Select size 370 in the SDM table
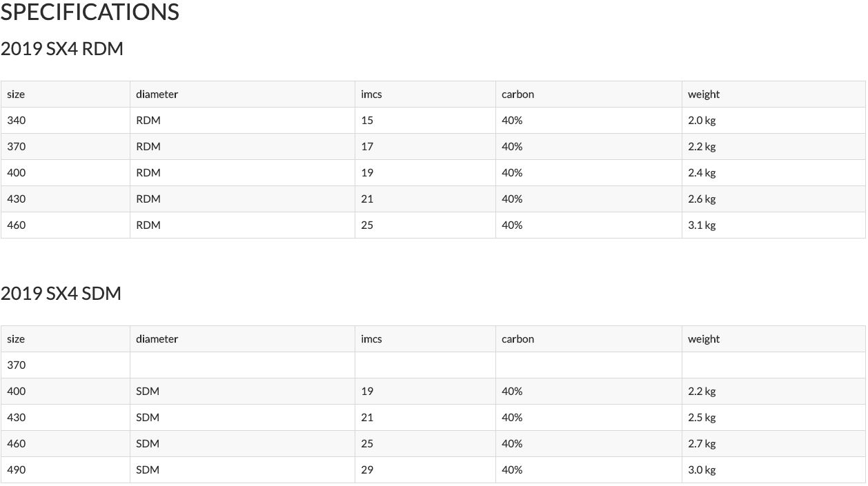 (17, 365)
